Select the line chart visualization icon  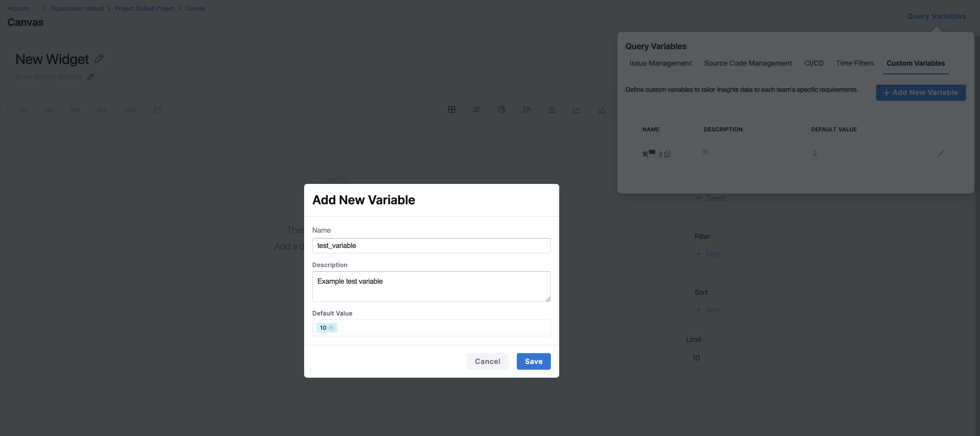pyautogui.click(x=577, y=110)
